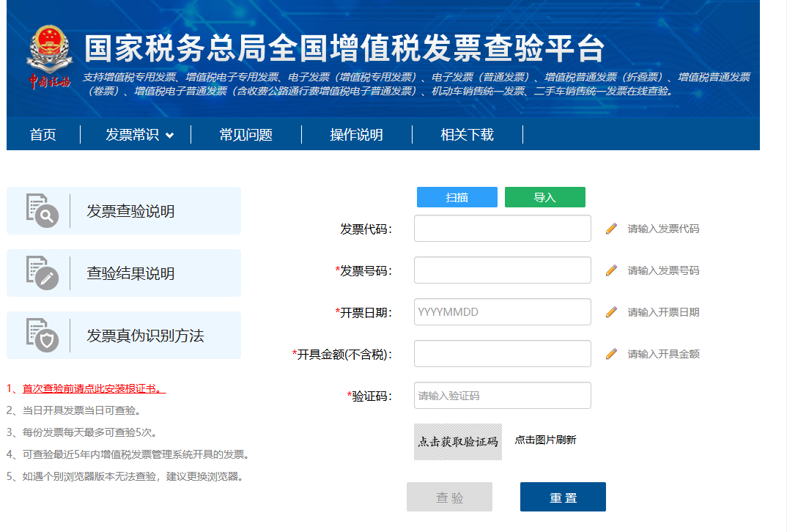Open 相关下载 in navigation bar
Image resolution: width=787 pixels, height=532 pixels.
click(468, 135)
